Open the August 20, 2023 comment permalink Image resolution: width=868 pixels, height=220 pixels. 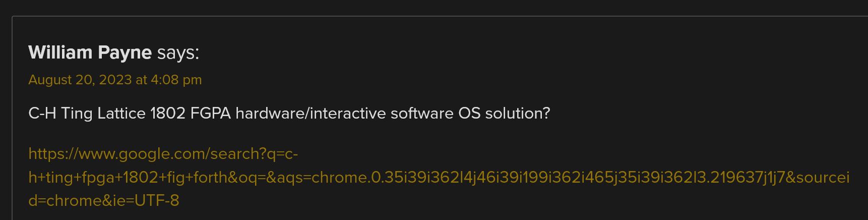[x=115, y=80]
